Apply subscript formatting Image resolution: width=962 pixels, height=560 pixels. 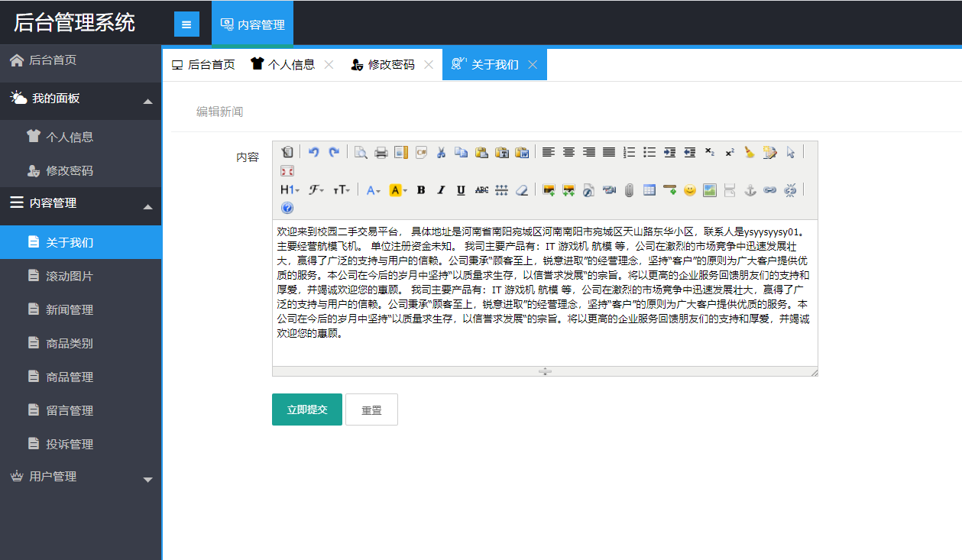click(x=710, y=152)
